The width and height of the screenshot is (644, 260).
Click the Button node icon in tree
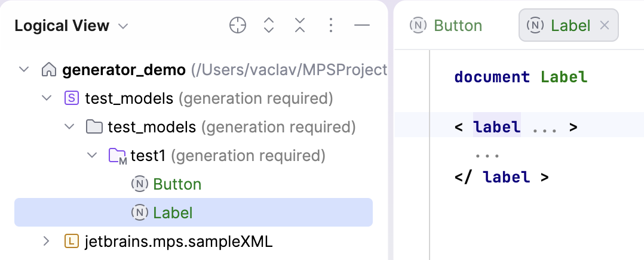pos(139,184)
